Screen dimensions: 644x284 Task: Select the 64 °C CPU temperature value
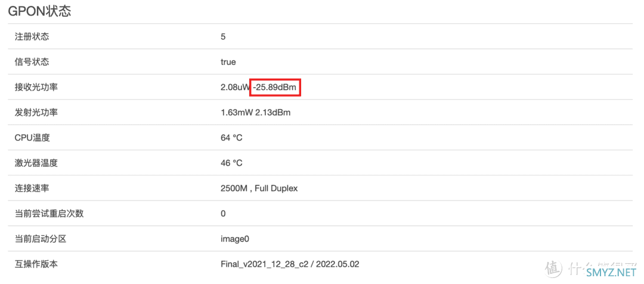pos(231,138)
